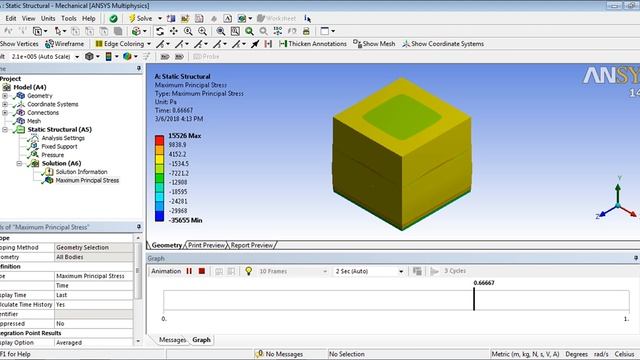The height and width of the screenshot is (360, 640).
Task: Select the Box Zoom tool icon
Action: [202, 31]
